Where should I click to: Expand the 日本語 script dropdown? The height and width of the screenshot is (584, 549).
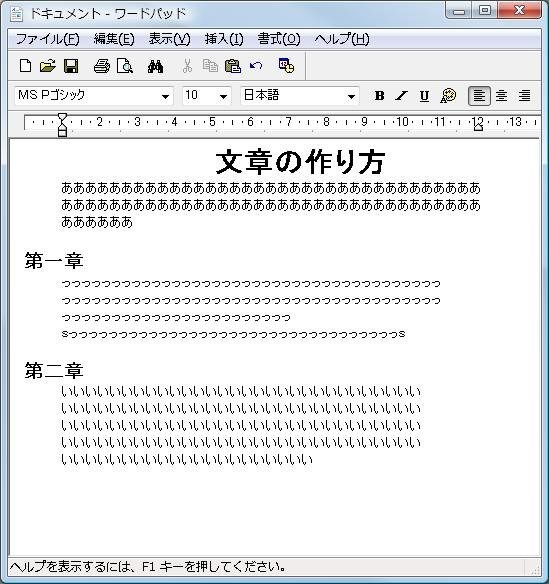pos(351,96)
